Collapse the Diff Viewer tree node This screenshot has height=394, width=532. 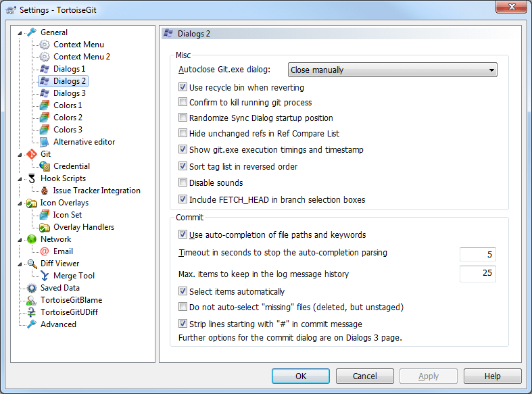(20, 264)
